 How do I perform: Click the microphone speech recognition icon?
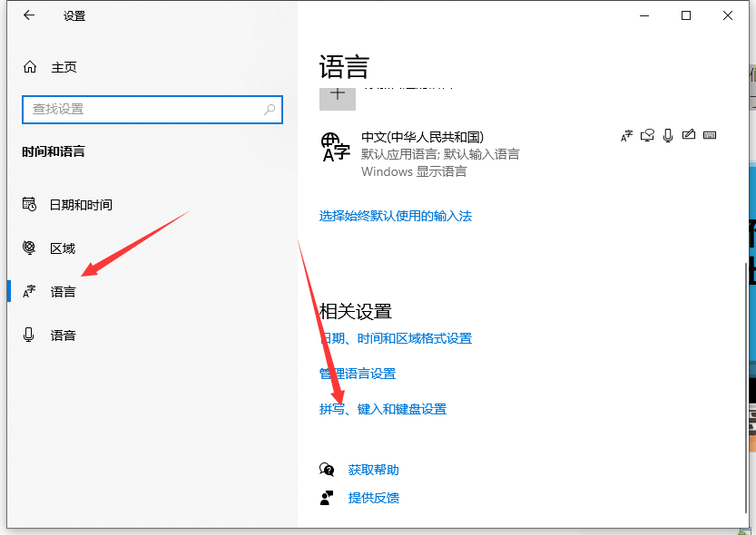point(668,136)
